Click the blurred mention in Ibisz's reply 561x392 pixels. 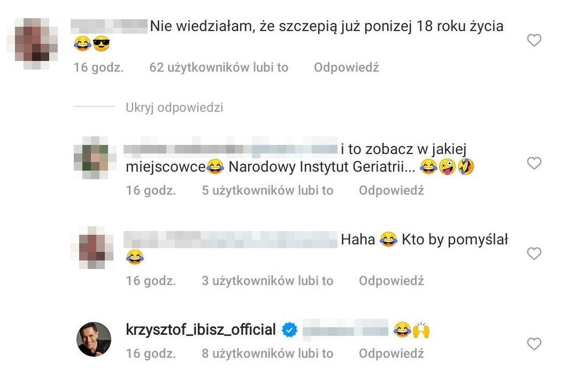345,328
